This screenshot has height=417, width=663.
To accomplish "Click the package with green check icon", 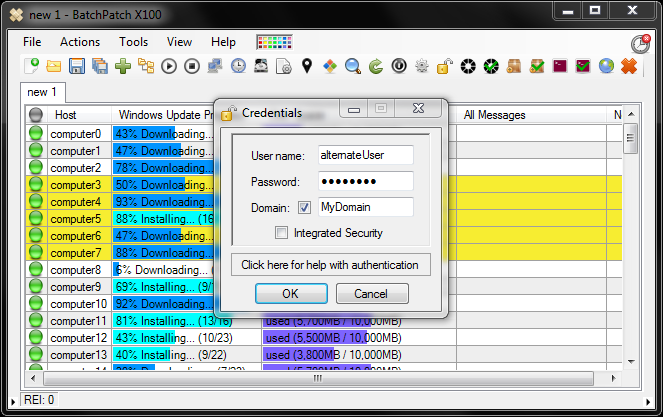I will pos(537,66).
